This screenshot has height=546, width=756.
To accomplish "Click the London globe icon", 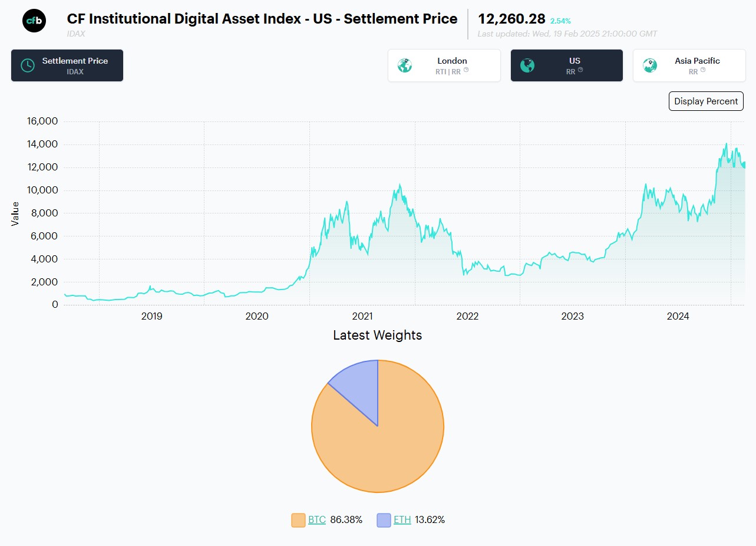I will [x=405, y=65].
